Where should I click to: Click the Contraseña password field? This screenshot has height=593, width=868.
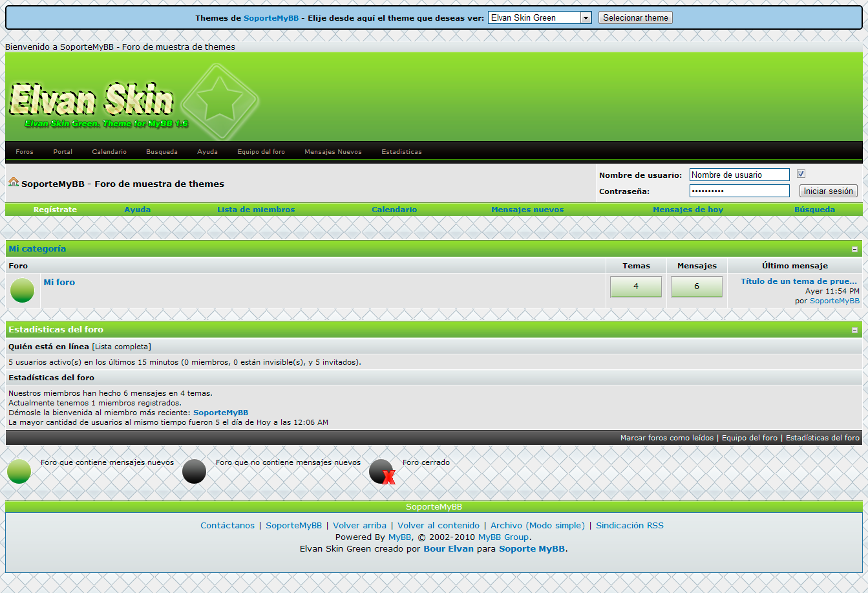(x=739, y=191)
